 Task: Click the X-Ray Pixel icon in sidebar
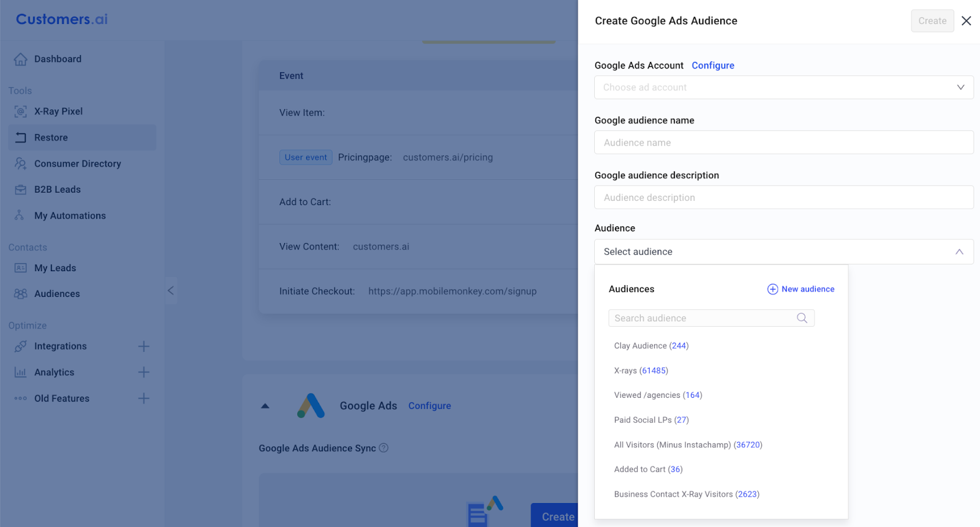coord(21,111)
